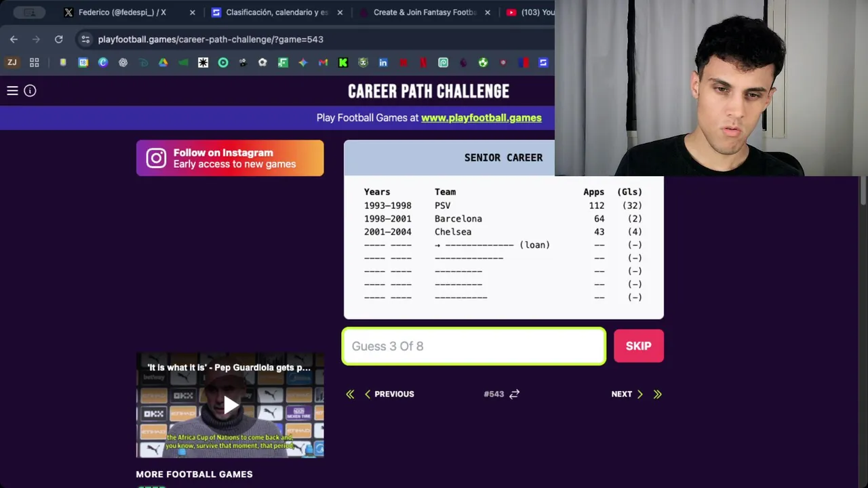Go to the NEXT game
Image resolution: width=868 pixels, height=488 pixels.
point(627,394)
